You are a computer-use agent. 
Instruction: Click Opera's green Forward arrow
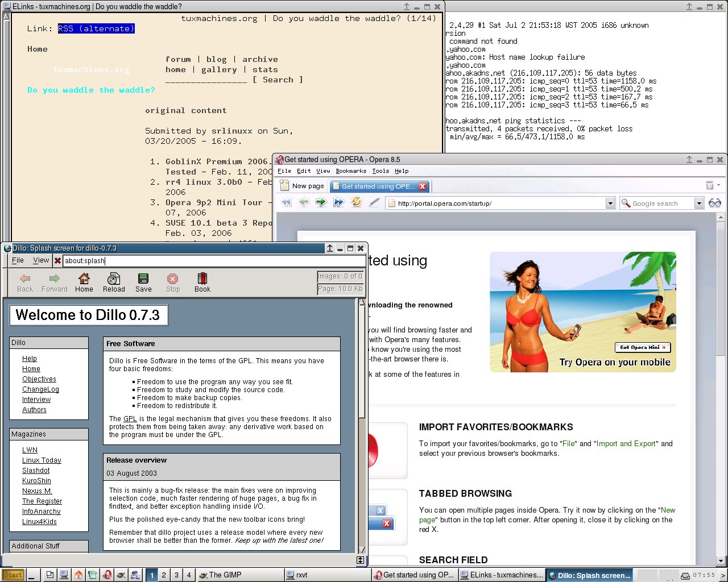pos(321,202)
